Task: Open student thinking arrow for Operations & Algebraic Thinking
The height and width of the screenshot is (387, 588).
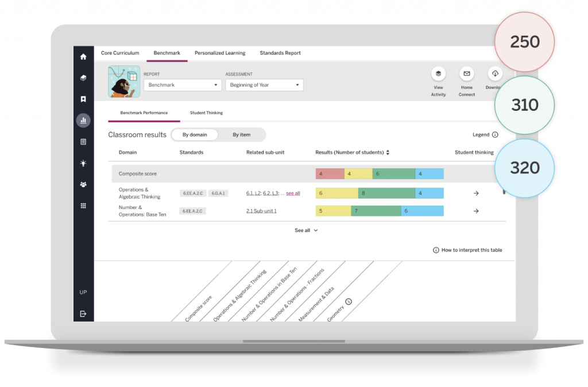Action: [476, 193]
